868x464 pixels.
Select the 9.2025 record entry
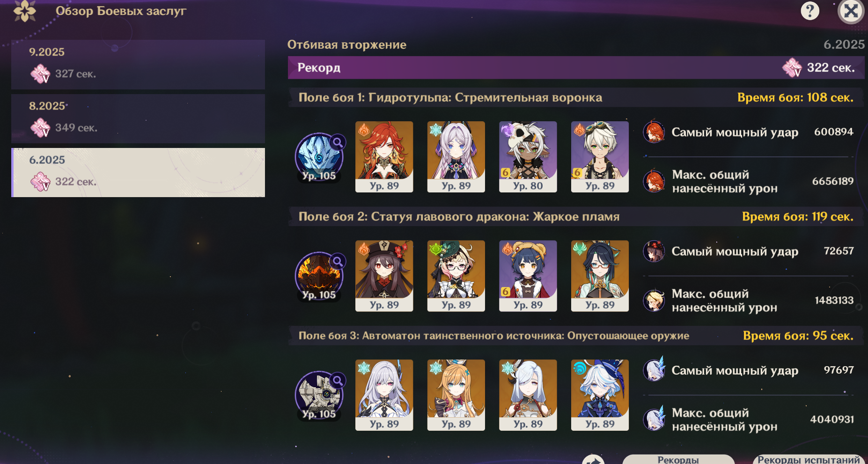138,65
